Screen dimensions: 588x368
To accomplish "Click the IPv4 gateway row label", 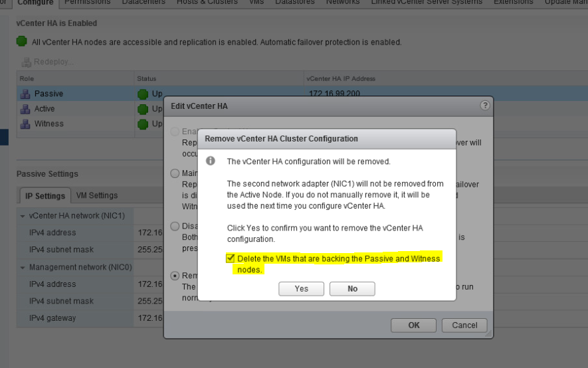I will click(52, 318).
